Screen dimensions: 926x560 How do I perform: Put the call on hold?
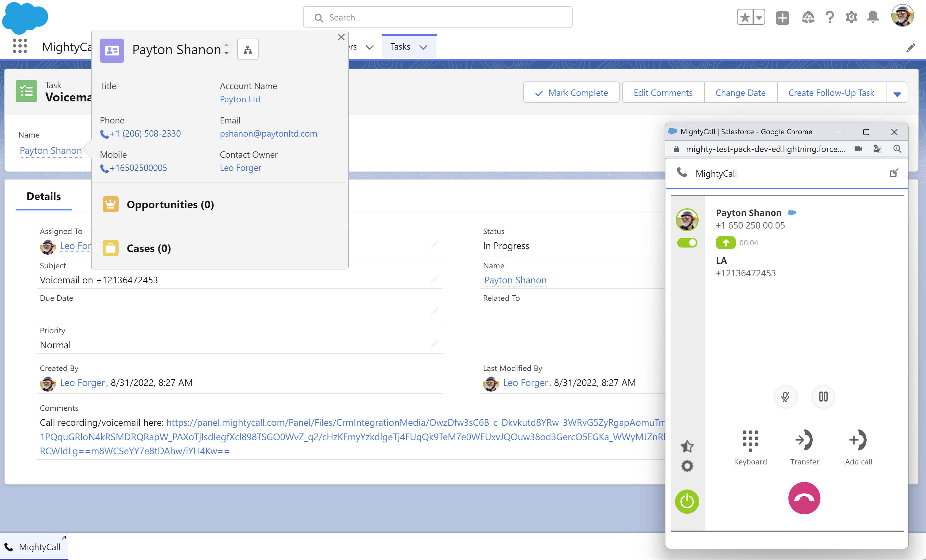[x=823, y=396]
